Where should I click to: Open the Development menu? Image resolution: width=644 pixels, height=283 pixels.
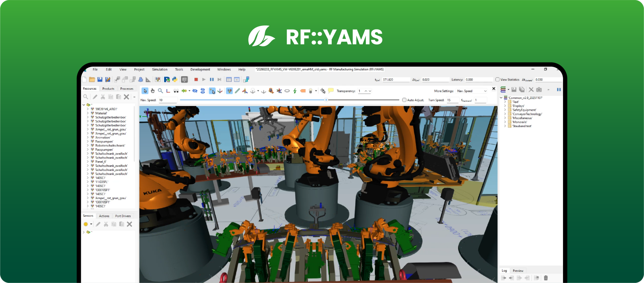pyautogui.click(x=200, y=69)
